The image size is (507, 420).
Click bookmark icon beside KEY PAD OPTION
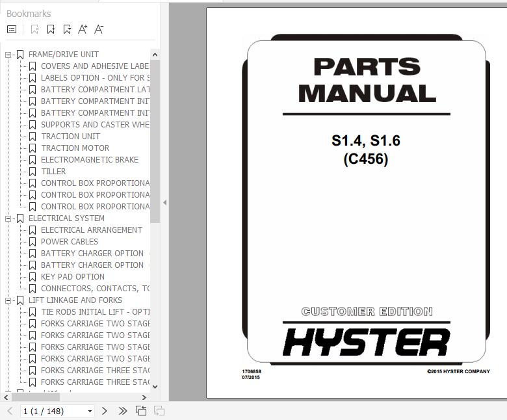(32, 277)
